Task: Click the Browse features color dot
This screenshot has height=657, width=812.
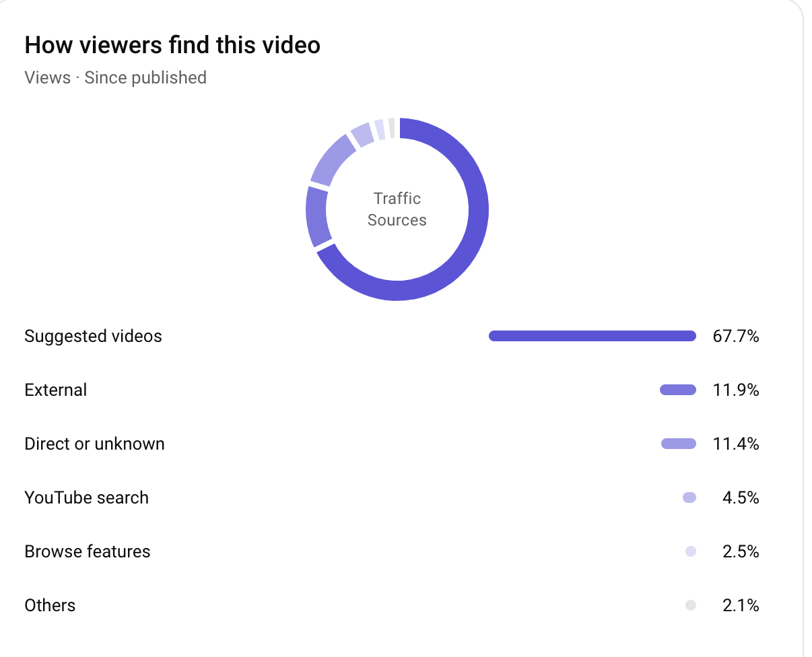Action: [690, 551]
